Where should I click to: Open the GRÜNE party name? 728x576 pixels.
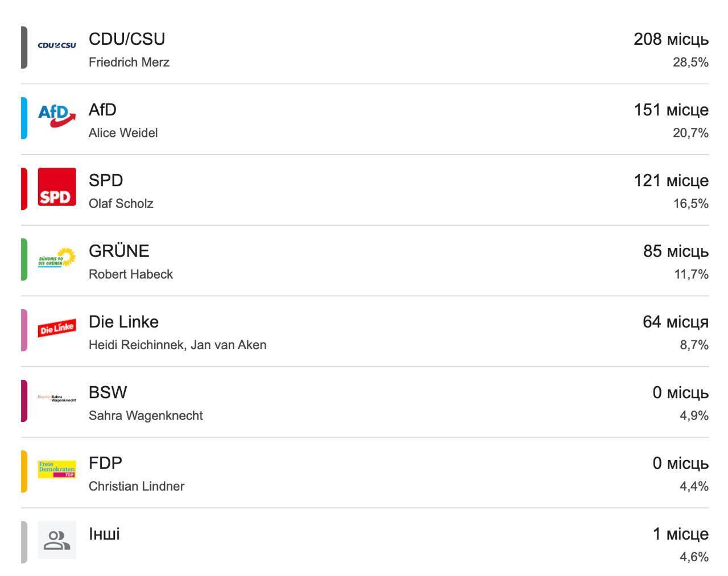pos(119,251)
